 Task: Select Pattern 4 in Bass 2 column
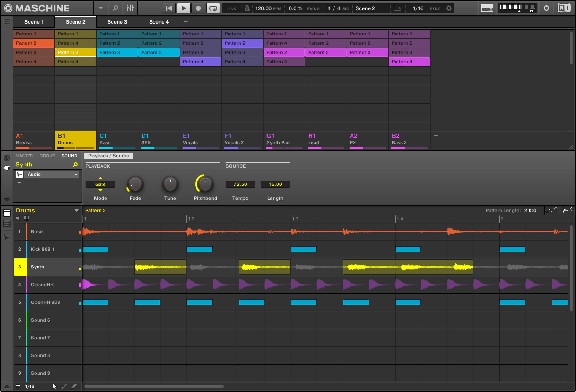[409, 62]
